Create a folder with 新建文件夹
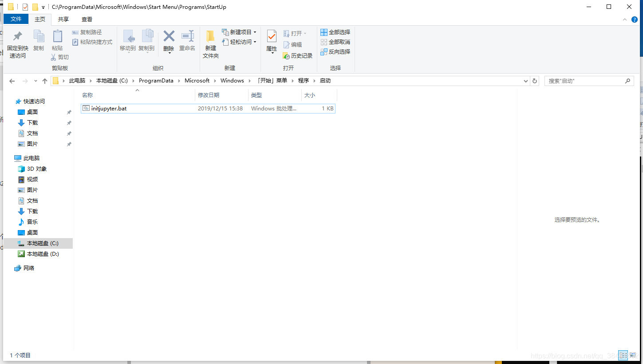Screen dimensions: 643x364 coord(211,44)
